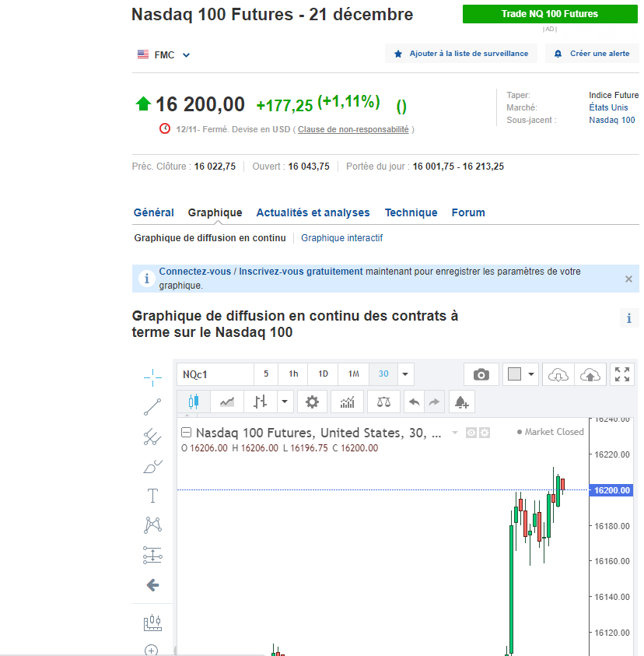This screenshot has height=656, width=644.
Task: Click the 16200.00 price label on axis
Action: pyautogui.click(x=611, y=490)
